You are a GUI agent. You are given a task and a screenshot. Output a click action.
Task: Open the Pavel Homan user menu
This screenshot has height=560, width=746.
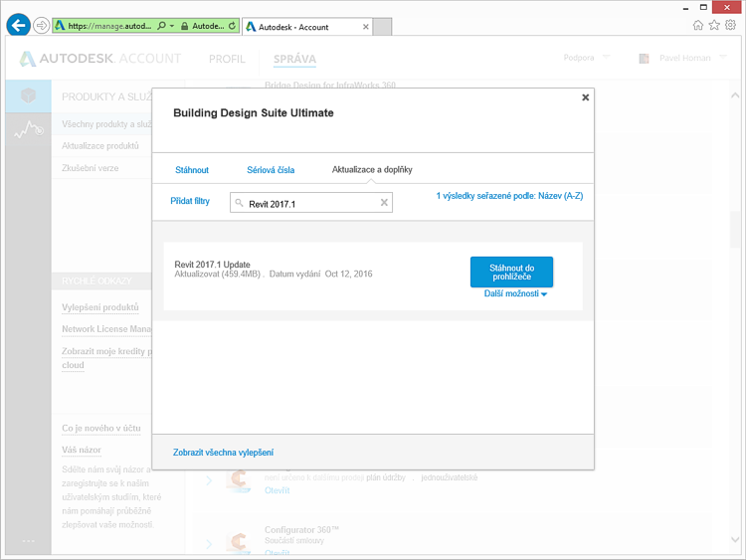692,58
